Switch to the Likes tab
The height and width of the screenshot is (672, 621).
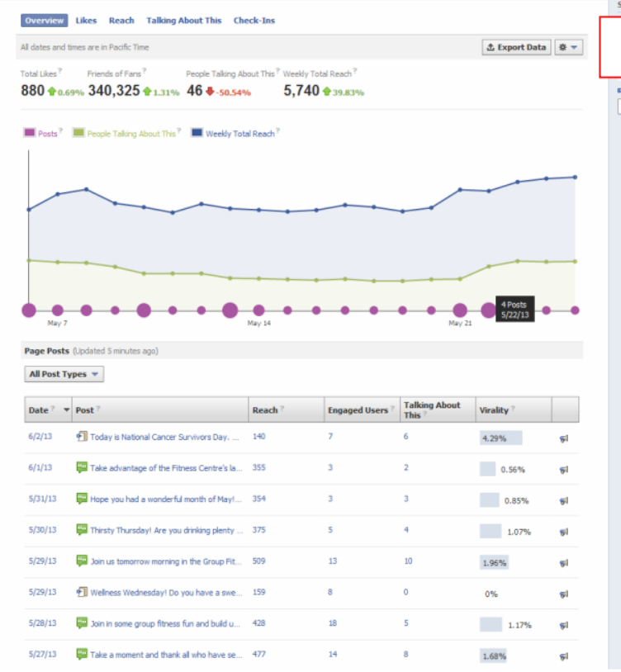click(x=86, y=20)
